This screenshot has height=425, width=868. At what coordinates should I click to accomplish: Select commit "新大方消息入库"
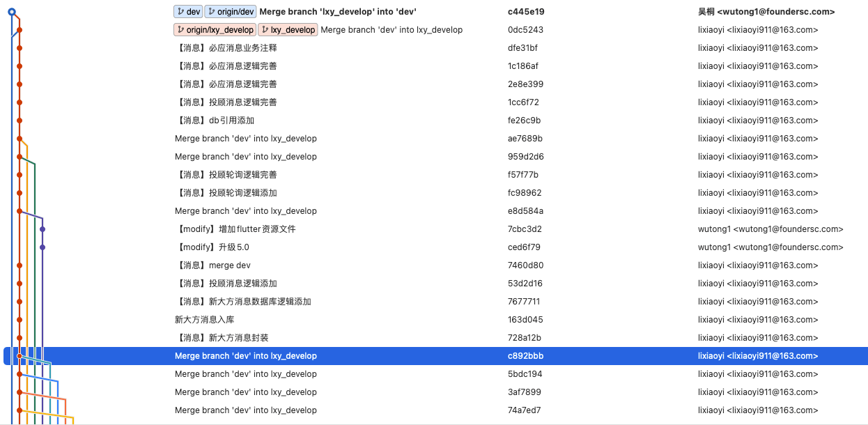coord(204,320)
